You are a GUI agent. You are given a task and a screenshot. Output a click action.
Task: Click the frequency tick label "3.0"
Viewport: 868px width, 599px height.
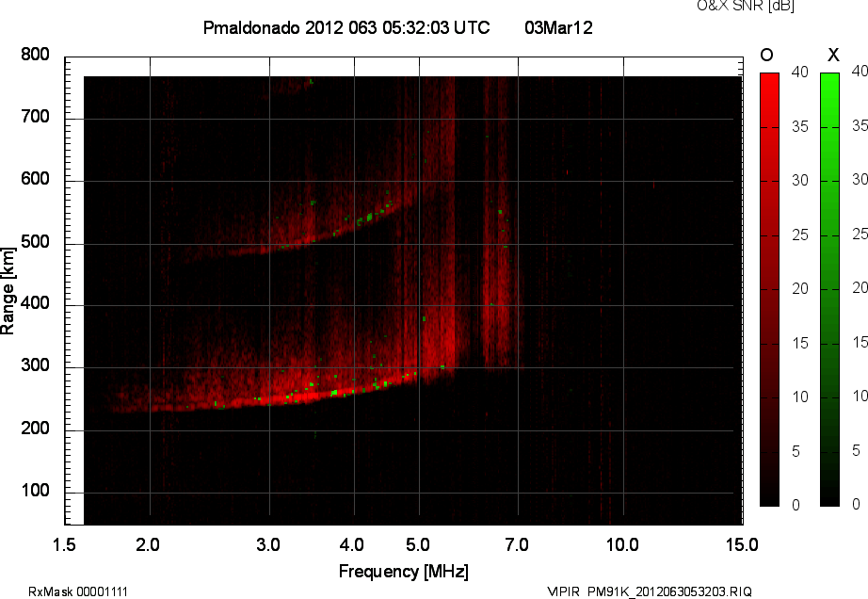pyautogui.click(x=268, y=544)
